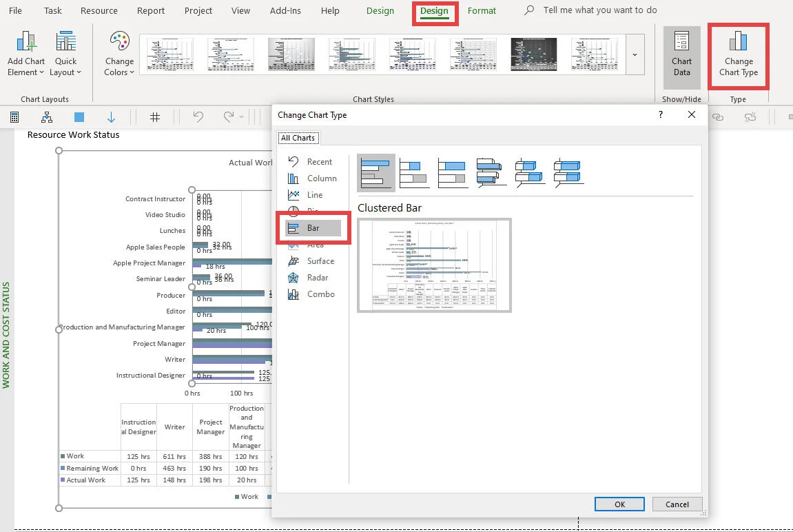Click the Seminar Leader axis label

point(161,278)
